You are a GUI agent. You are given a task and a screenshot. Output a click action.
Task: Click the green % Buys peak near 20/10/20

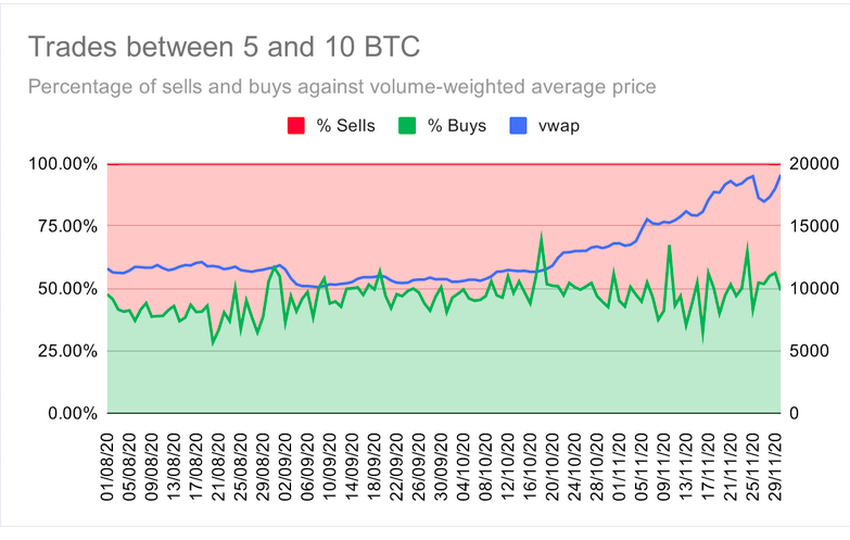(x=542, y=237)
